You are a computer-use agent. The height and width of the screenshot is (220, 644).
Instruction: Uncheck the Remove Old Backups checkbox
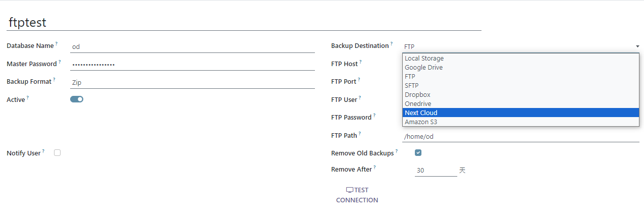pyautogui.click(x=418, y=152)
